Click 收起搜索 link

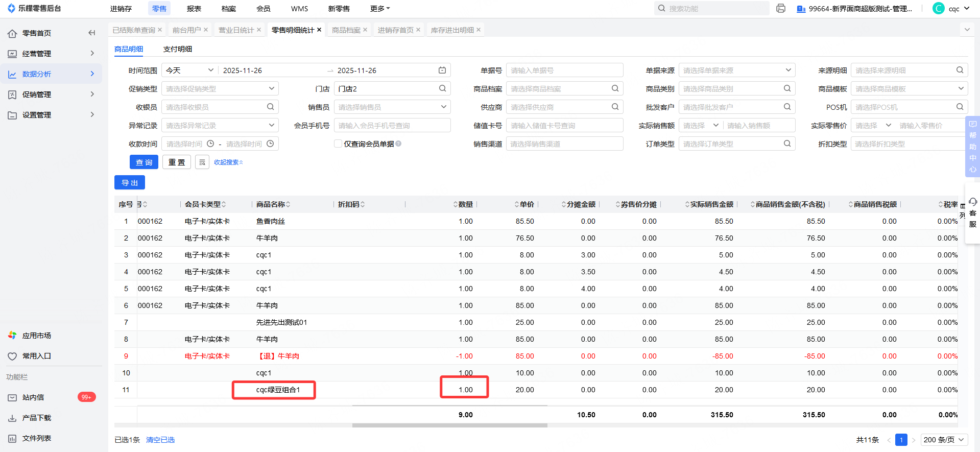pyautogui.click(x=228, y=162)
